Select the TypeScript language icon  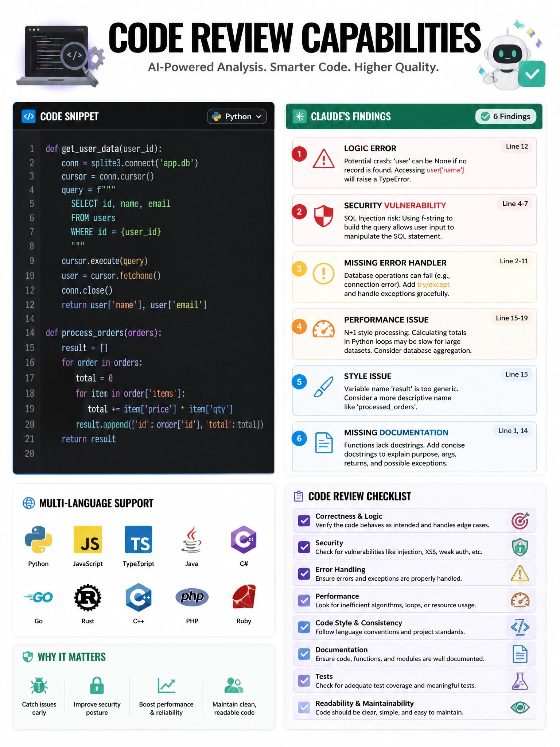[x=139, y=539]
